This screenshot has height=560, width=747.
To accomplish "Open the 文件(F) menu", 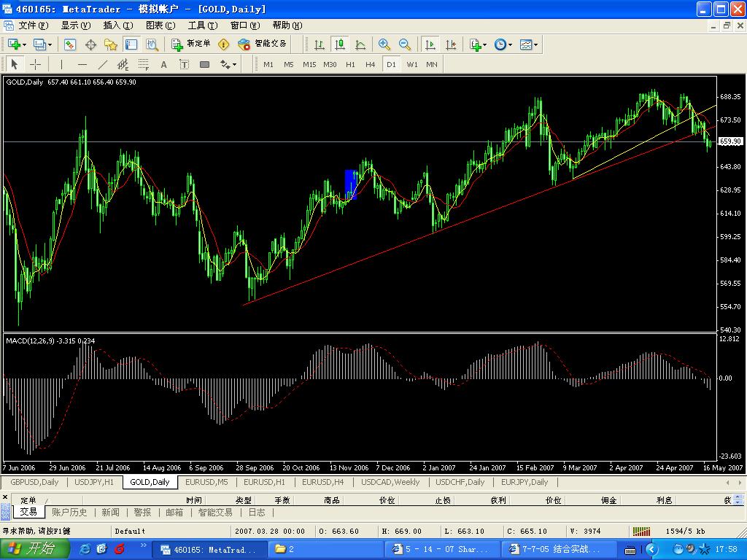I will [34, 26].
